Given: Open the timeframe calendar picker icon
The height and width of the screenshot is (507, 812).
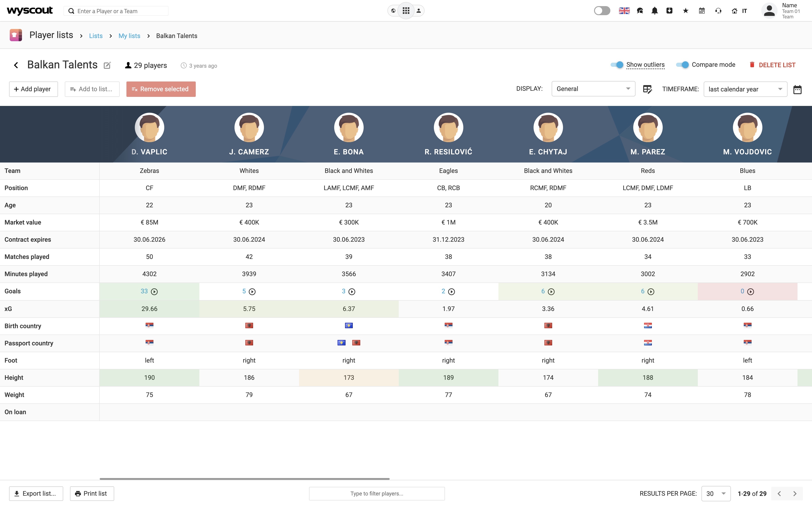Looking at the screenshot, I should point(797,90).
